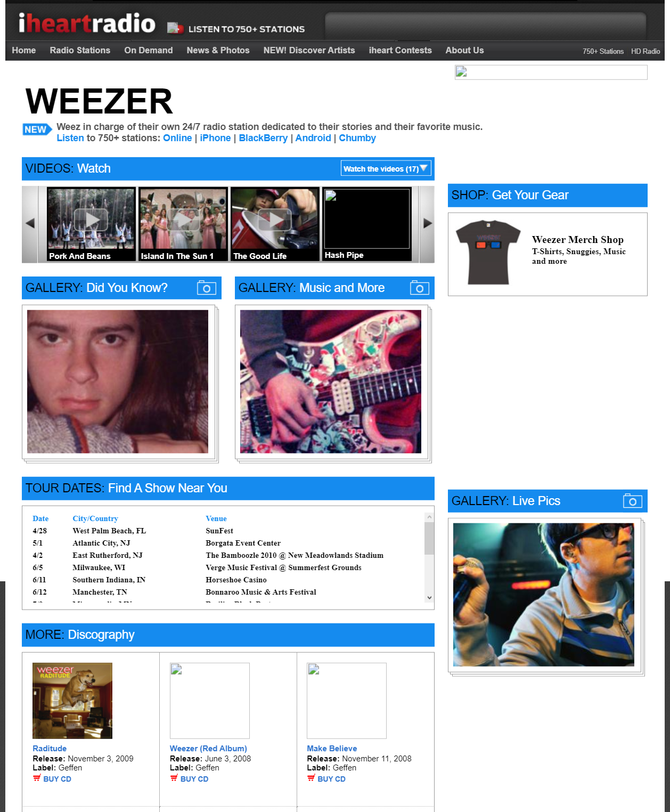Screen dimensions: 670x812
Task: Click tour dates scrollbar up arrow
Action: click(429, 517)
